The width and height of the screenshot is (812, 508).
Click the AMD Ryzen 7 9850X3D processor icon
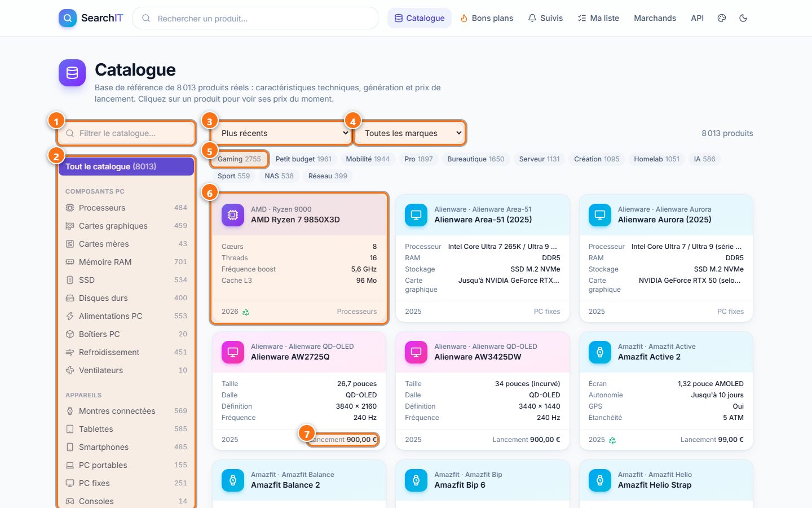(x=233, y=215)
